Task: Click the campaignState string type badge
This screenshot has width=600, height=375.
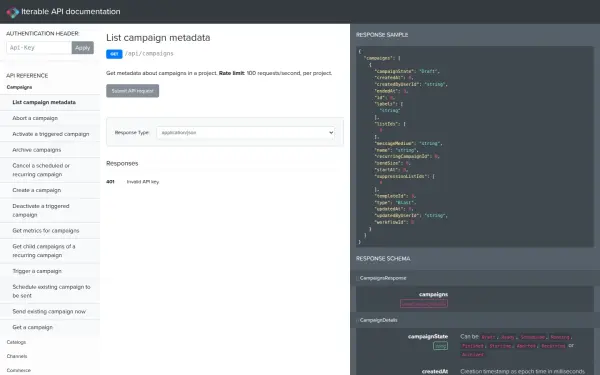Action: [x=440, y=346]
